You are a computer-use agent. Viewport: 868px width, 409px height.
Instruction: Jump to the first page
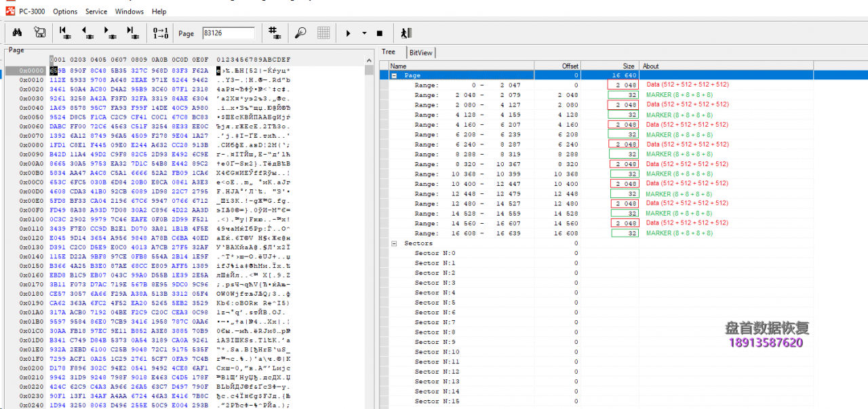tap(65, 33)
